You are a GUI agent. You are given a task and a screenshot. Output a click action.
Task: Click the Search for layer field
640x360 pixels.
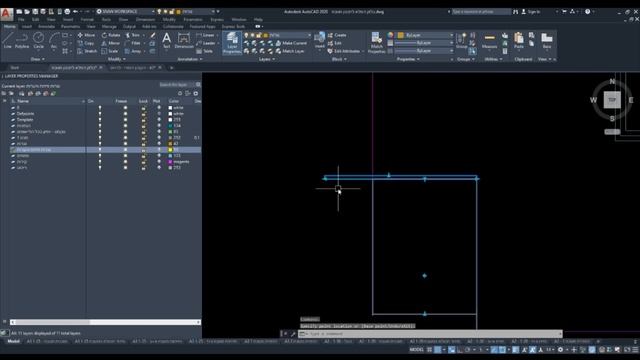pyautogui.click(x=176, y=84)
